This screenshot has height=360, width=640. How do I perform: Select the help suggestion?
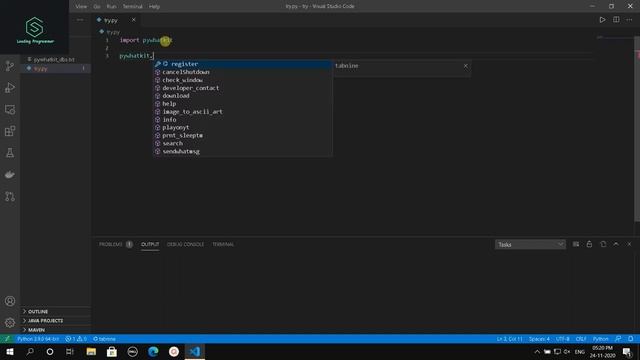click(x=243, y=104)
